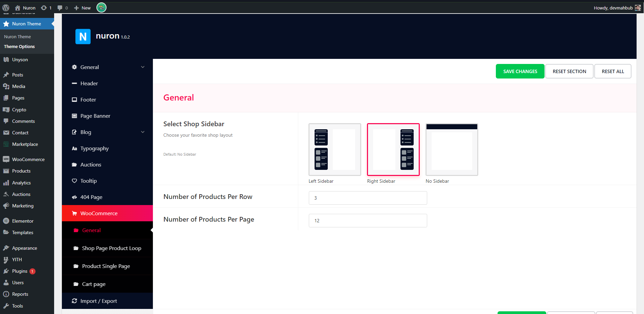Choose the Right Sidebar shop layout
The height and width of the screenshot is (314, 644).
click(x=393, y=150)
